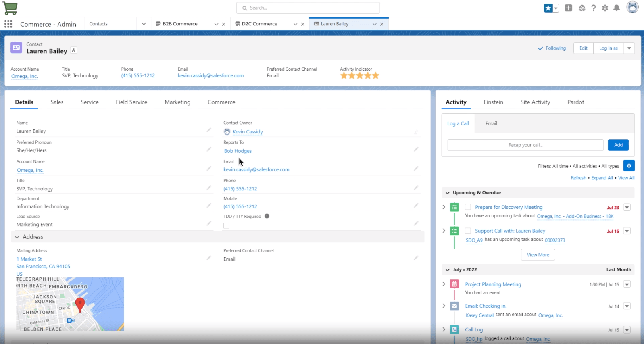The image size is (644, 344).
Task: Click the Prepare for Discovery Meeting task icon
Action: [x=454, y=207]
